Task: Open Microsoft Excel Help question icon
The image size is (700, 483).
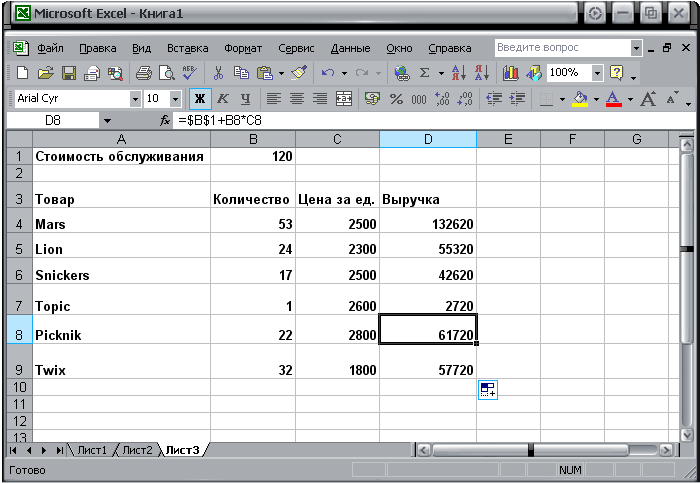Action: (617, 72)
